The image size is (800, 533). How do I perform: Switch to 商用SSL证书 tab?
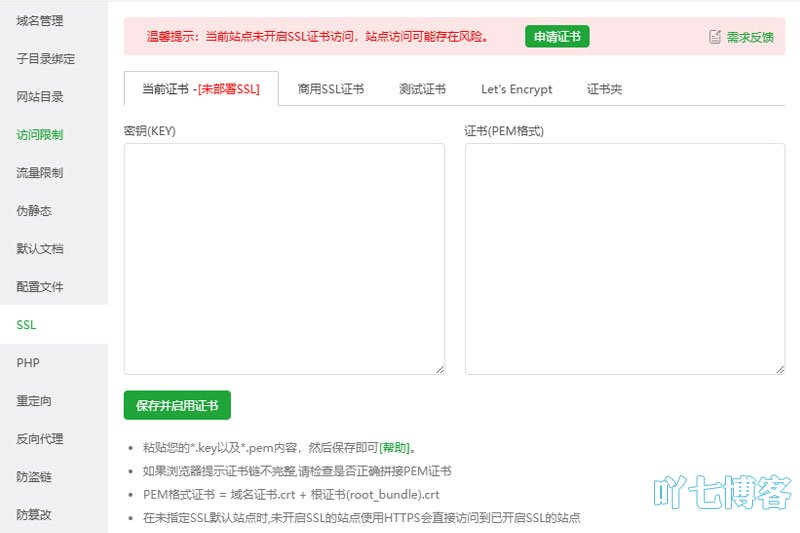click(331, 89)
